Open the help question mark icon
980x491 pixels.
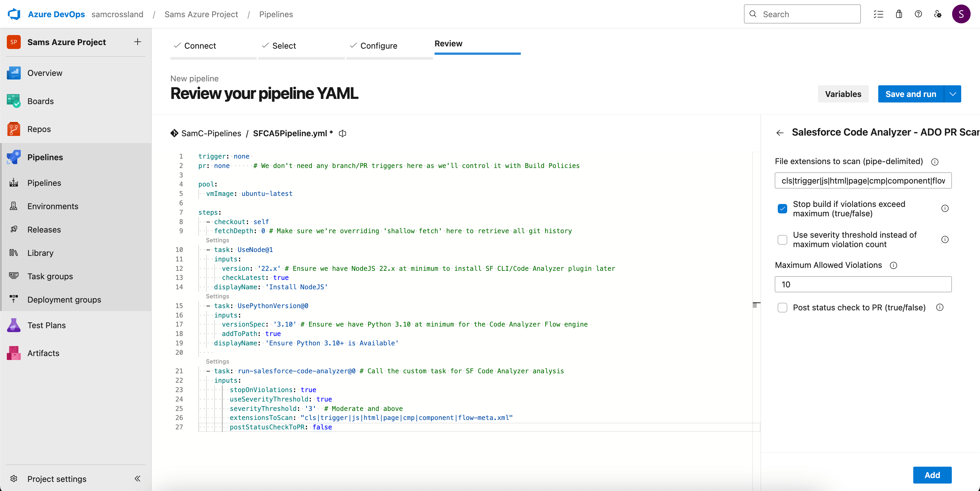pos(918,14)
